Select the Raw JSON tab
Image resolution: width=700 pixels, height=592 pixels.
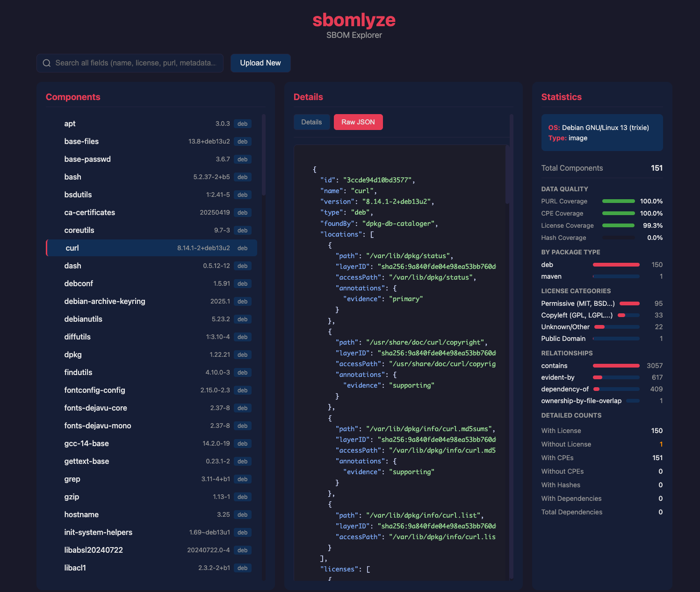pos(358,122)
